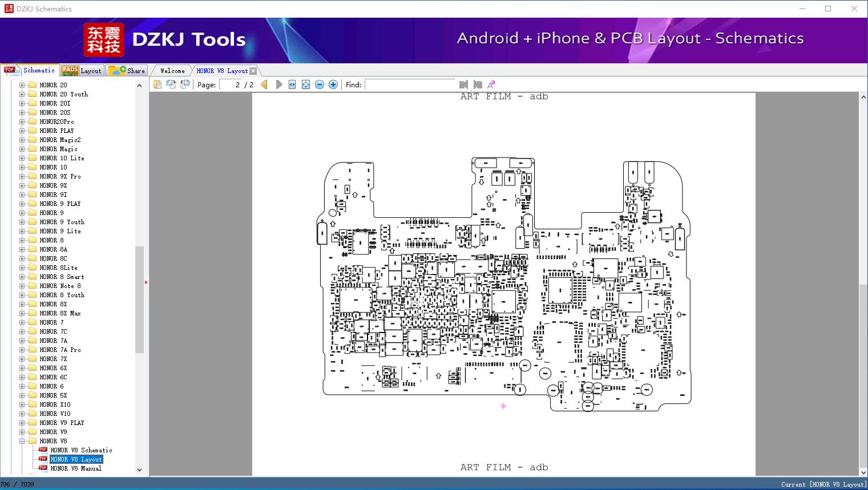
Task: Expand the HONOR 9X Pro folder
Action: [x=22, y=176]
